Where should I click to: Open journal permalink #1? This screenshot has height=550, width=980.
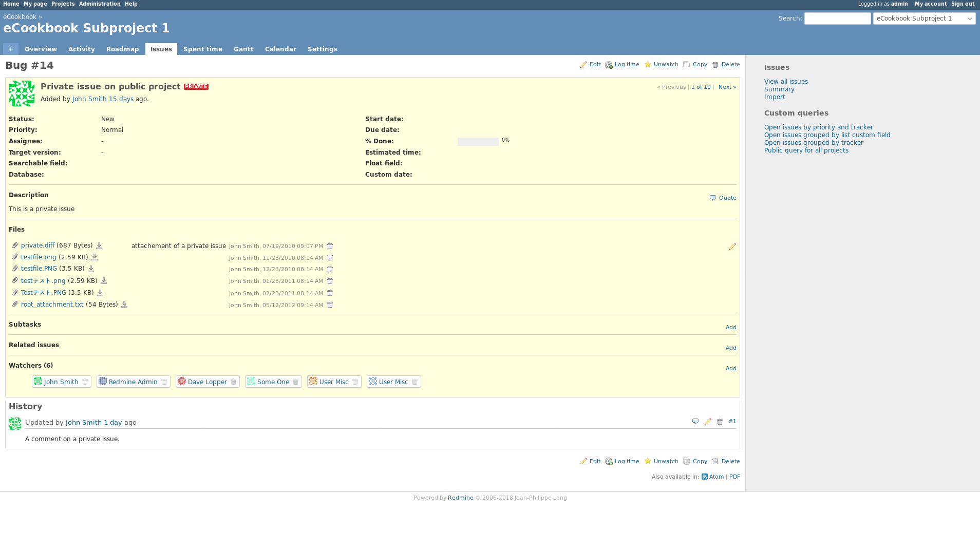(x=732, y=422)
